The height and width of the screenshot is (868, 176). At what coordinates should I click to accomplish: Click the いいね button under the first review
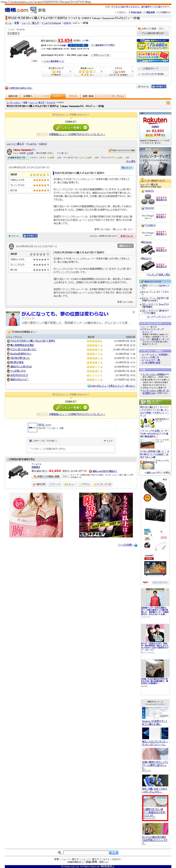30,236
